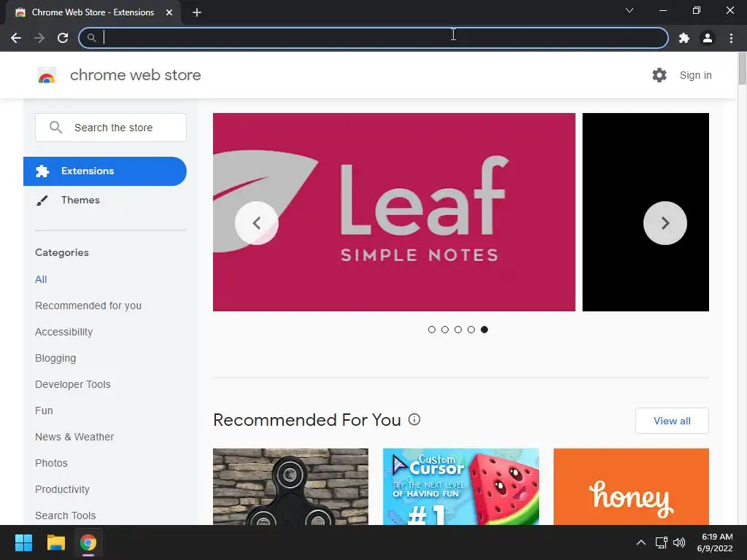The height and width of the screenshot is (560, 747).
Task: Click the chrome web store title text
Action: click(135, 75)
